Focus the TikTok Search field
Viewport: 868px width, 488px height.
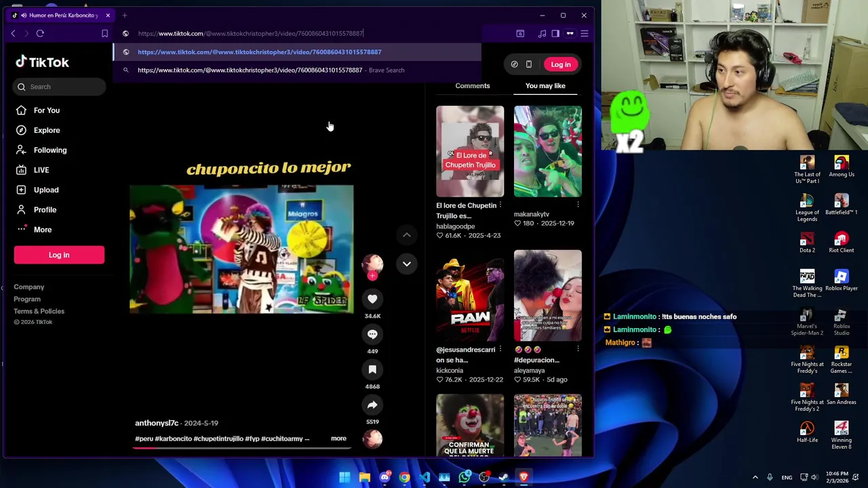click(x=59, y=87)
